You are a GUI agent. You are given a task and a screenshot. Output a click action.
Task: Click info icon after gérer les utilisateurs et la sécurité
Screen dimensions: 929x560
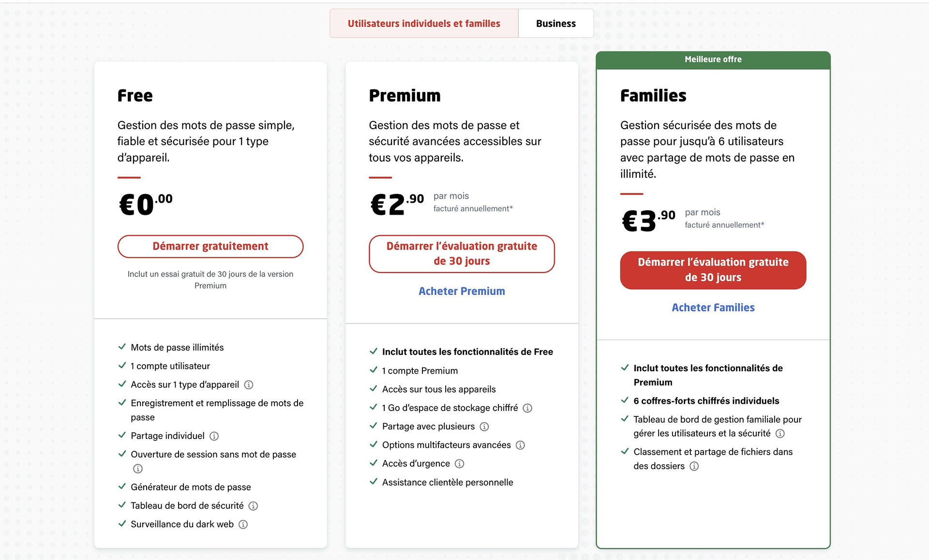pyautogui.click(x=780, y=434)
